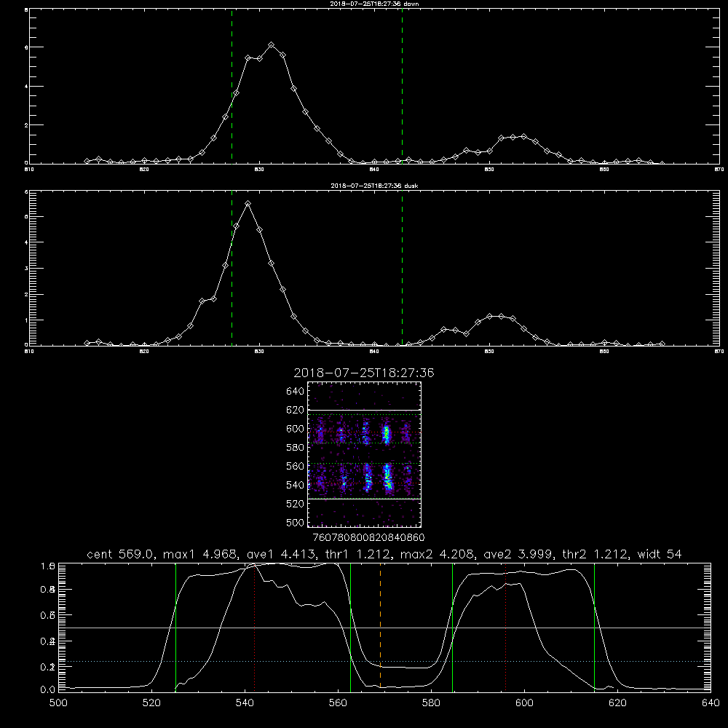This screenshot has height=728, width=728.
Task: Click the spectrogram heatmap image
Action: point(364,454)
